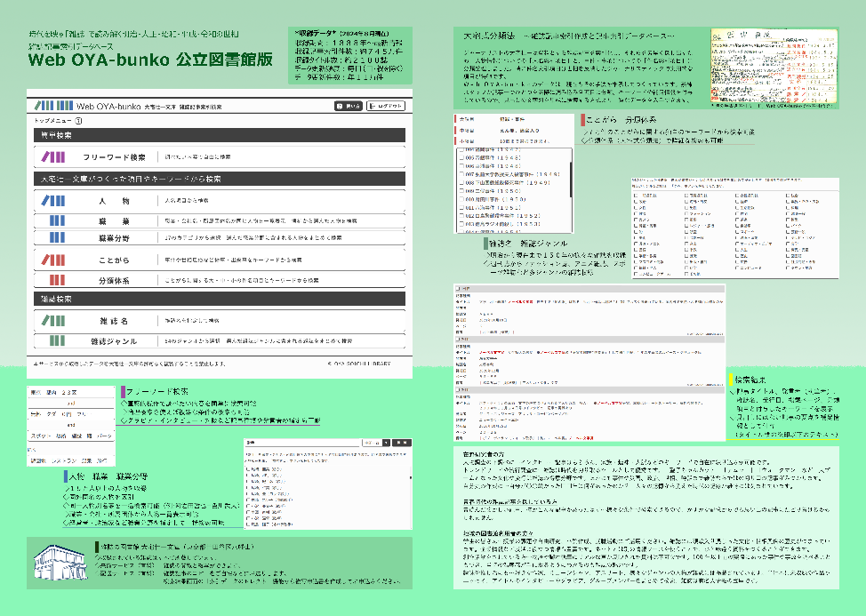Open the 職業分野 search menu row
The width and height of the screenshot is (866, 616).
click(220, 237)
